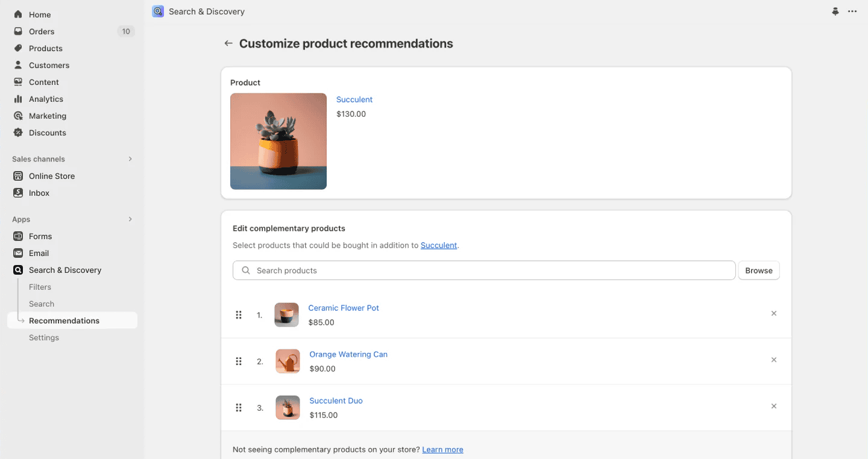
Task: Select the Recommendations sub-item
Action: pyautogui.click(x=72, y=320)
